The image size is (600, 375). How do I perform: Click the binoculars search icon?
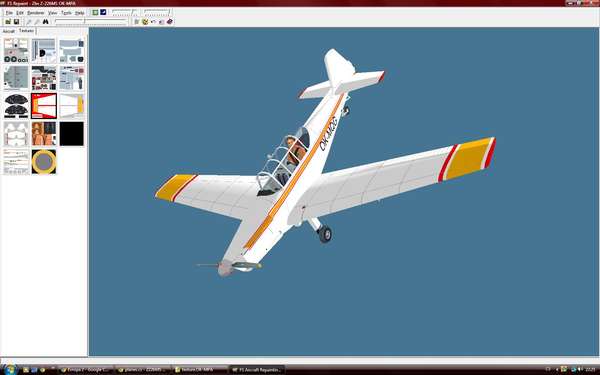(45, 22)
